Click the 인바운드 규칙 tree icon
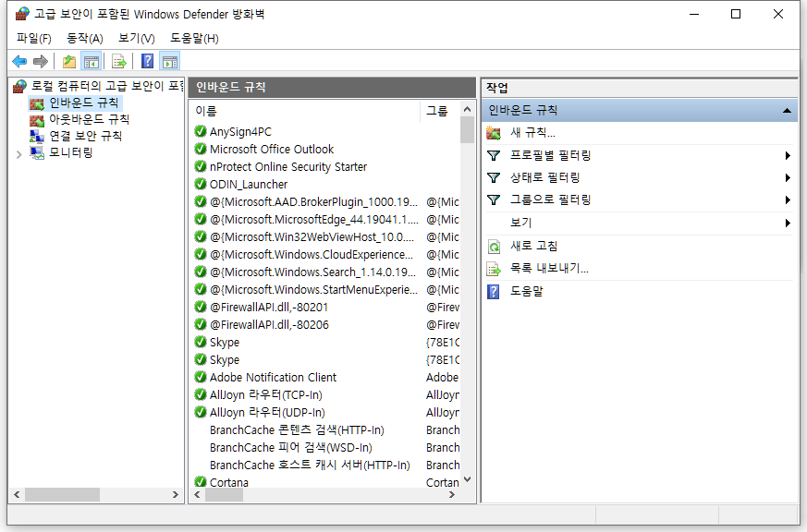The width and height of the screenshot is (807, 532). [37, 103]
